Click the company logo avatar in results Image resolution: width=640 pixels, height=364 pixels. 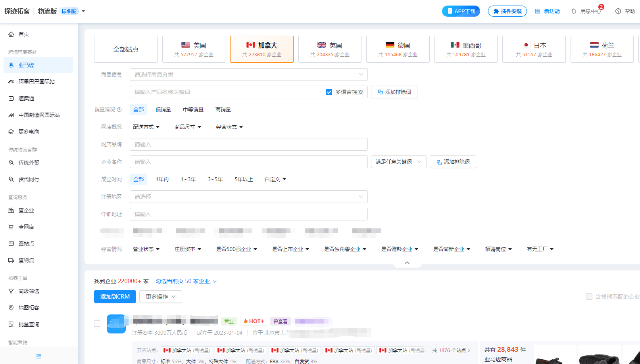[116, 324]
